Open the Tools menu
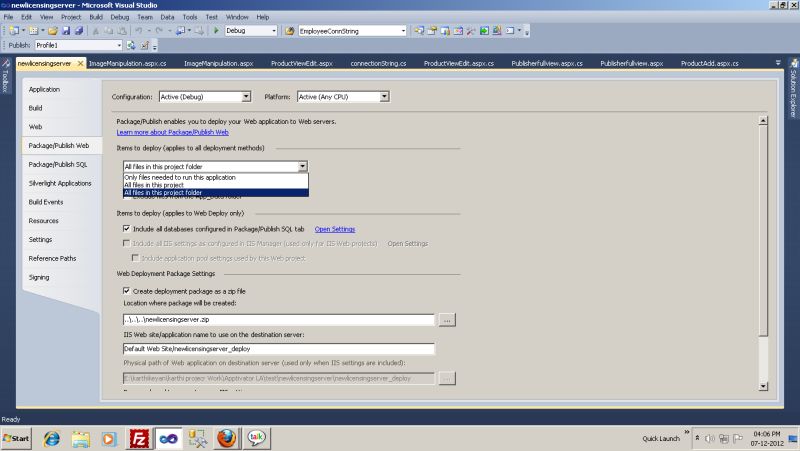The width and height of the screenshot is (800, 451). tap(190, 17)
